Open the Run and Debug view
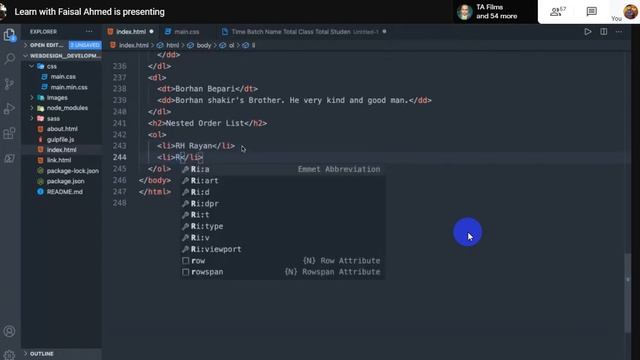Screen dimensions: 640x360 pos(9,109)
